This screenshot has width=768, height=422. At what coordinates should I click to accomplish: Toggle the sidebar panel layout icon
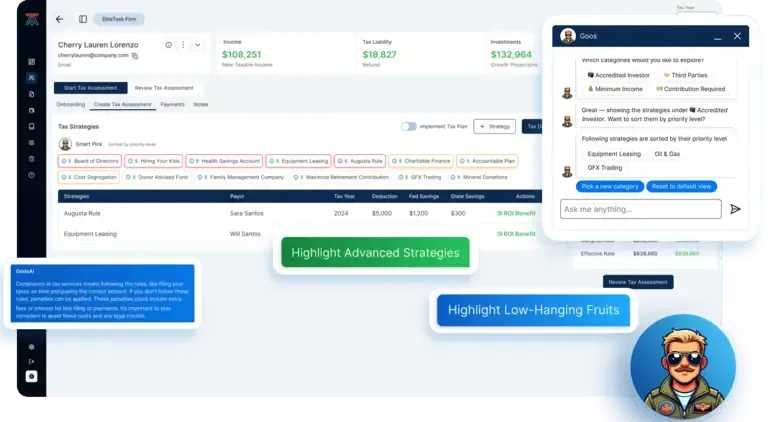(83, 19)
